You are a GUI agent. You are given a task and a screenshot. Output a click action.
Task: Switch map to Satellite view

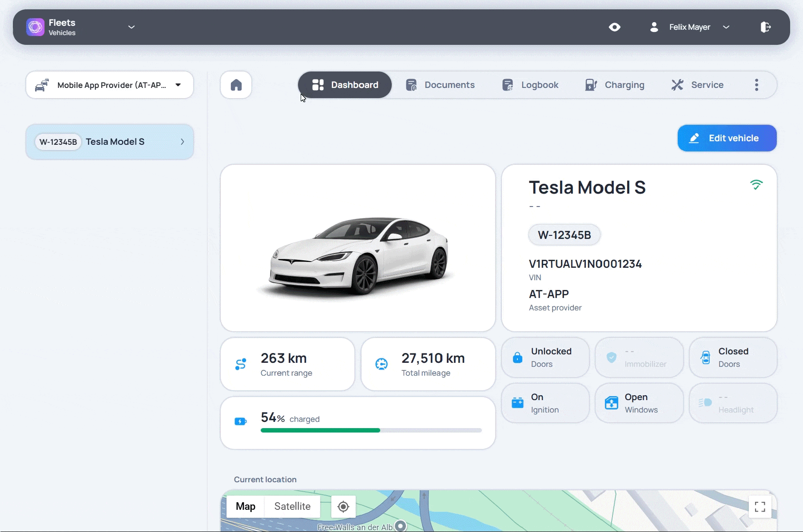click(292, 506)
